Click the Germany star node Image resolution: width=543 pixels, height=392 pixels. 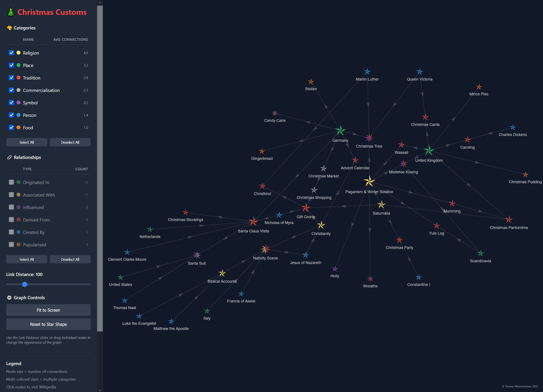340,130
